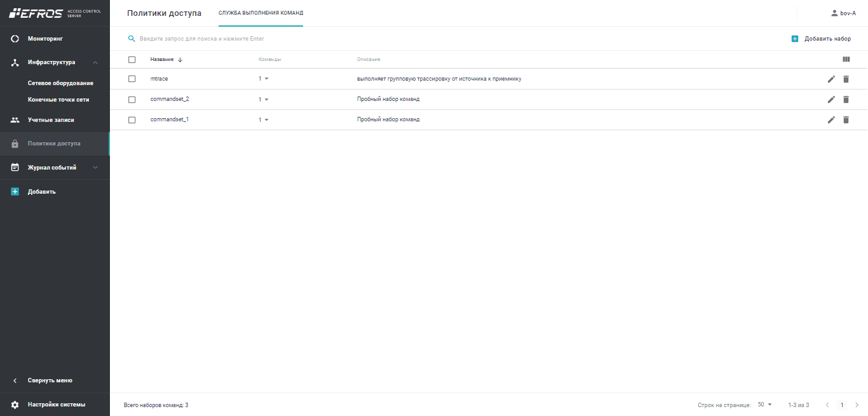Click the EFROS logo
The height and width of the screenshot is (416, 868).
[x=36, y=13]
